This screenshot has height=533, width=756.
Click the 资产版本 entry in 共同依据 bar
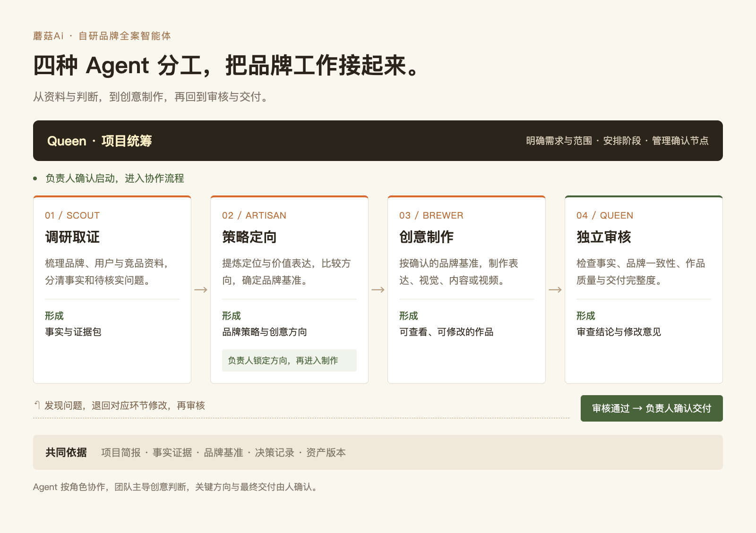tap(326, 452)
